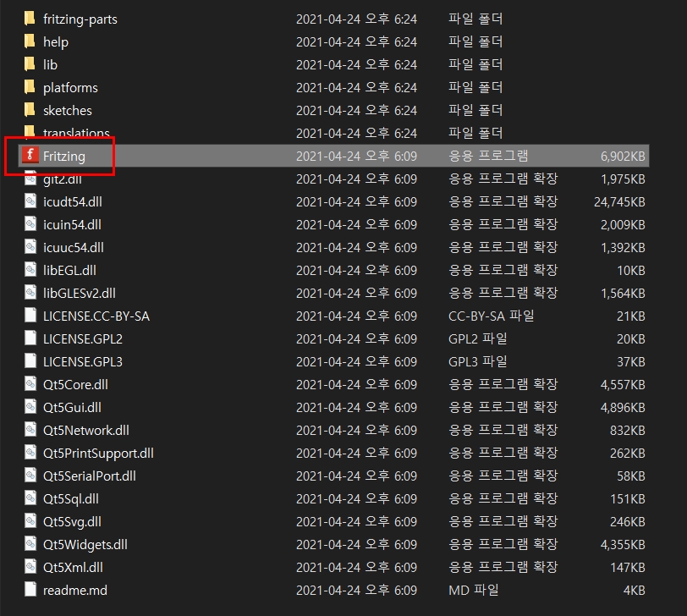This screenshot has height=616, width=687.
Task: Click the 4KB size of readme.md
Action: [x=634, y=590]
